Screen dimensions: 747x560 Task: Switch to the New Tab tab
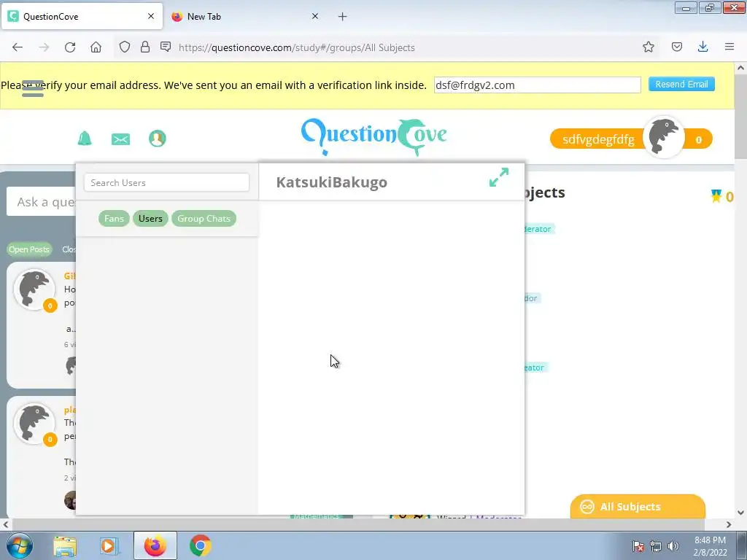[245, 17]
